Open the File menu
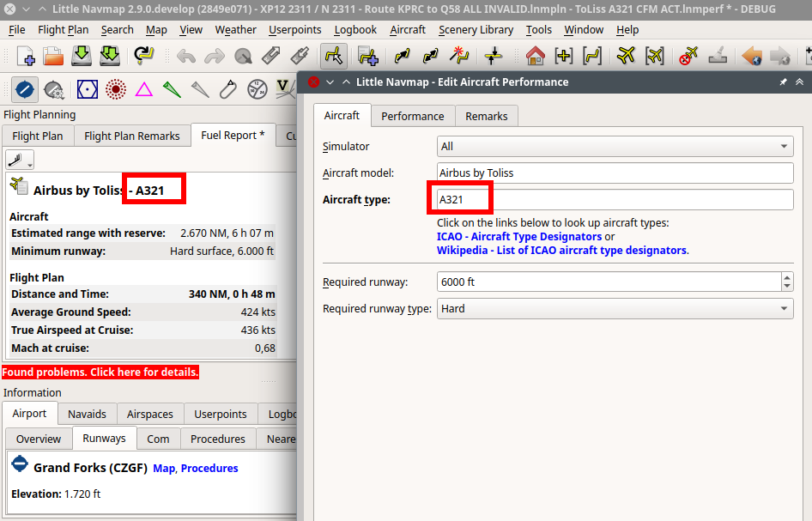Image resolution: width=812 pixels, height=521 pixels. (17, 29)
